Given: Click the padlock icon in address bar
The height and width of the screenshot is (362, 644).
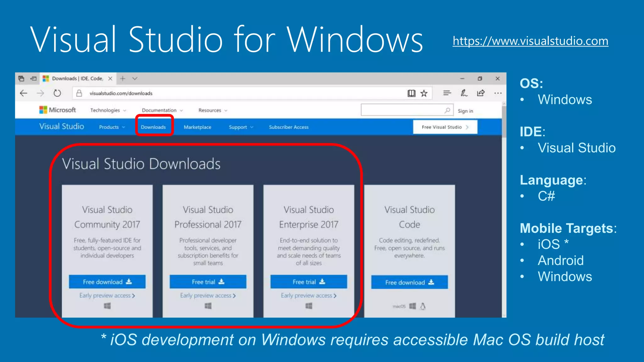Looking at the screenshot, I should [x=79, y=93].
